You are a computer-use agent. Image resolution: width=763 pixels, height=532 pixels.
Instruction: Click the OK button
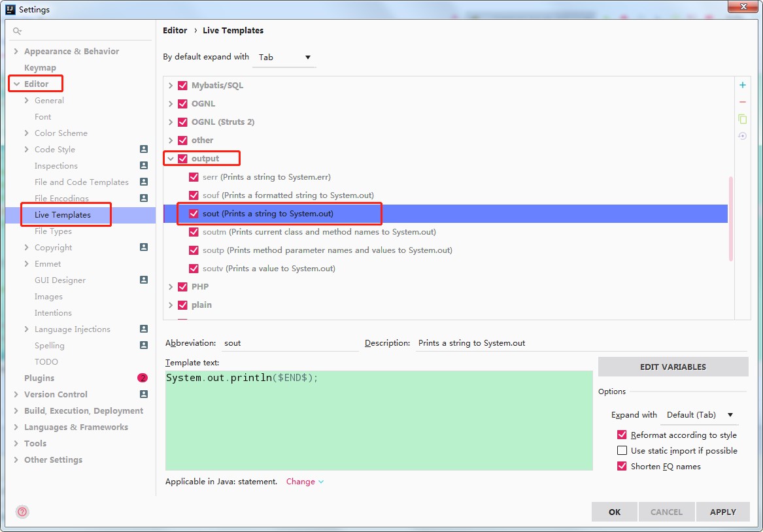614,512
